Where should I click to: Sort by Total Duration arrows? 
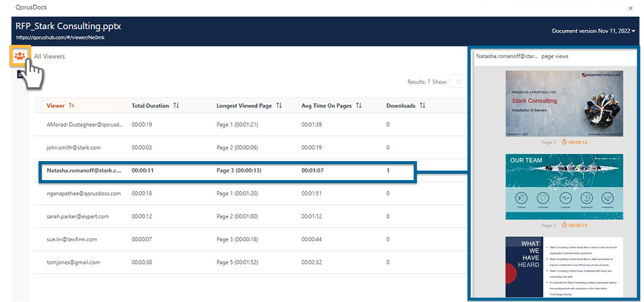[x=176, y=106]
